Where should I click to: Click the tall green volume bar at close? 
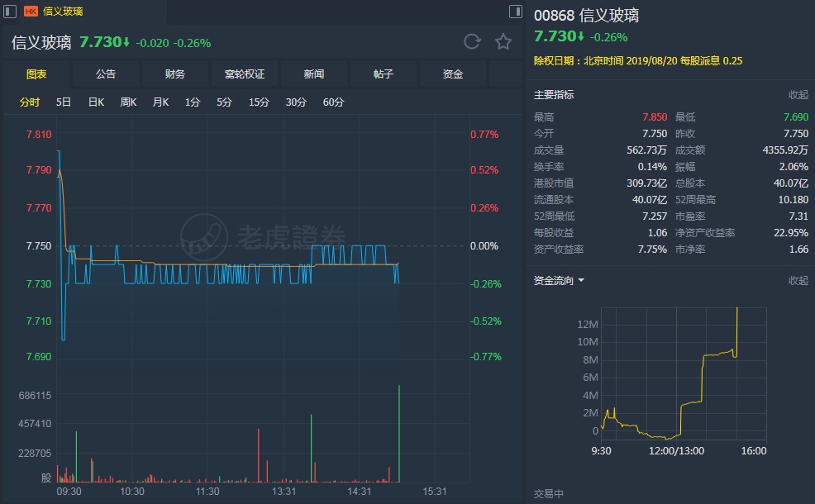point(399,434)
